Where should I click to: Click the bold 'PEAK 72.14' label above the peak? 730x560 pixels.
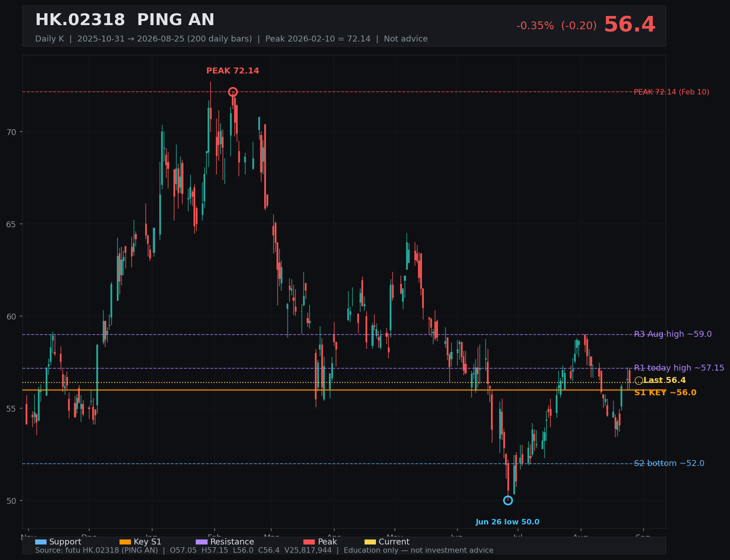pyautogui.click(x=233, y=71)
